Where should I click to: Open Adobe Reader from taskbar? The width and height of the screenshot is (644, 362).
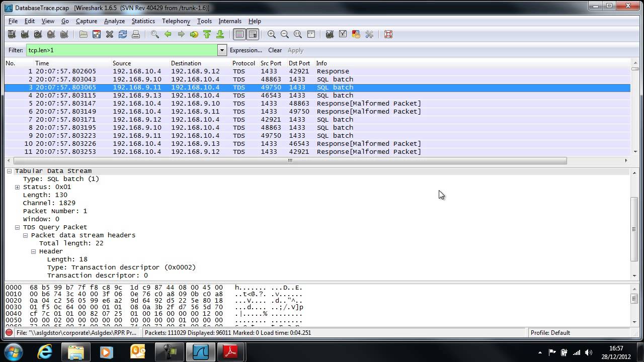click(230, 352)
